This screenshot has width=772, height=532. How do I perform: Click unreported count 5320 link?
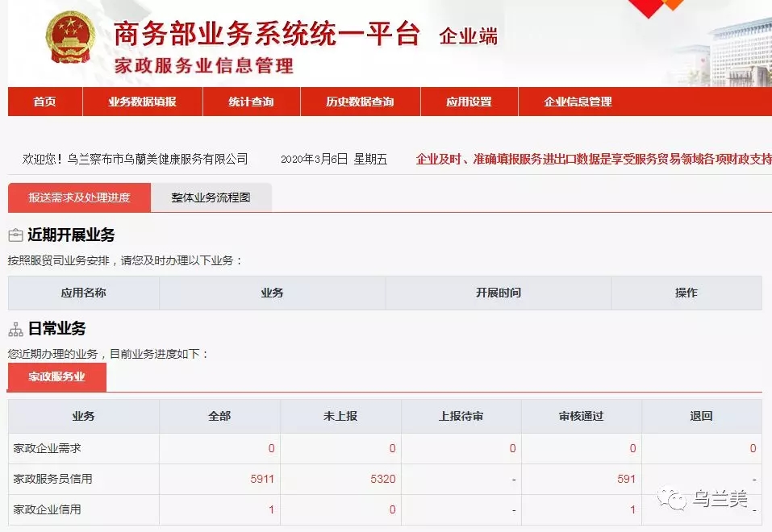pyautogui.click(x=383, y=479)
